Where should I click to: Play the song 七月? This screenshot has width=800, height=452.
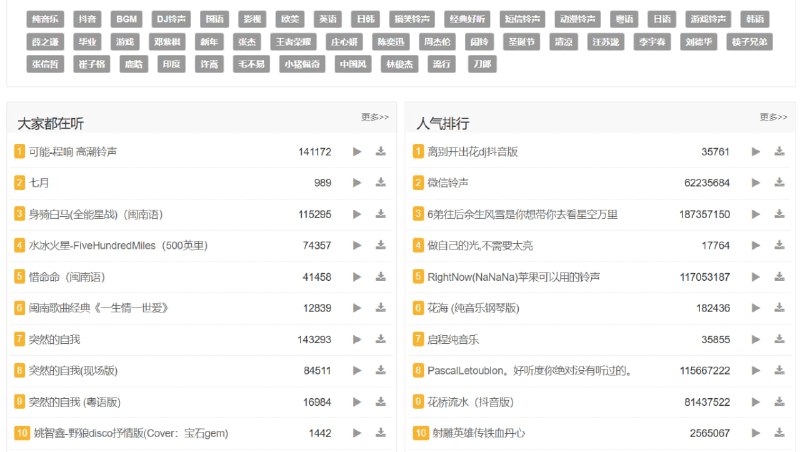(357, 183)
